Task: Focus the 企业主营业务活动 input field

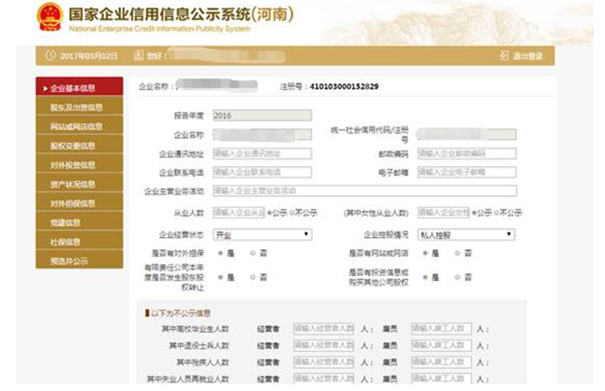Action: tap(365, 191)
